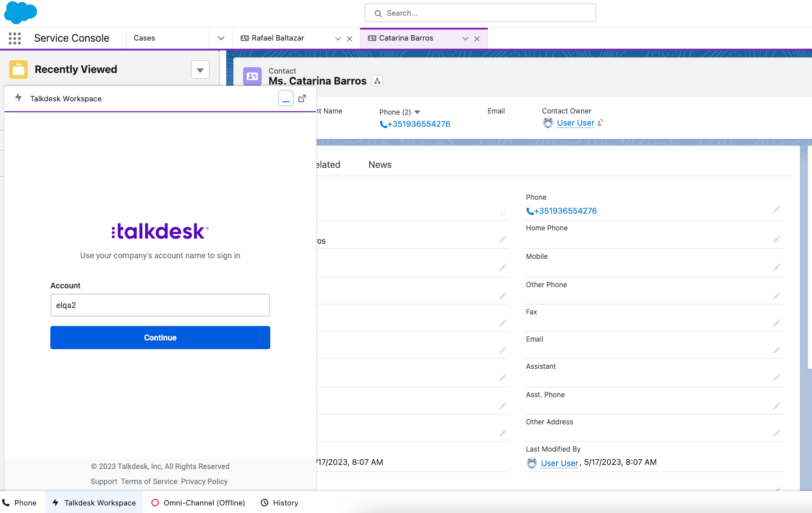Click the talkdesk logo
This screenshot has height=513, width=812.
coord(160,231)
